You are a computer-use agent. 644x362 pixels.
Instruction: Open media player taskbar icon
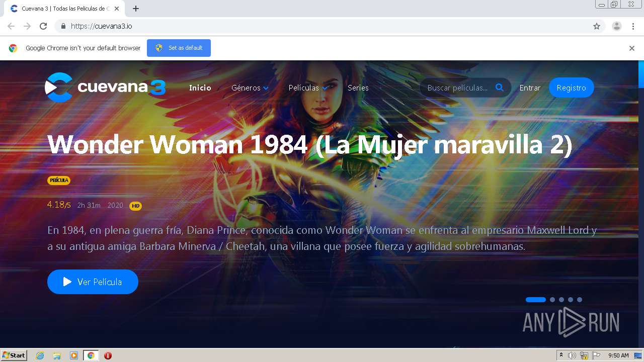tap(74, 355)
